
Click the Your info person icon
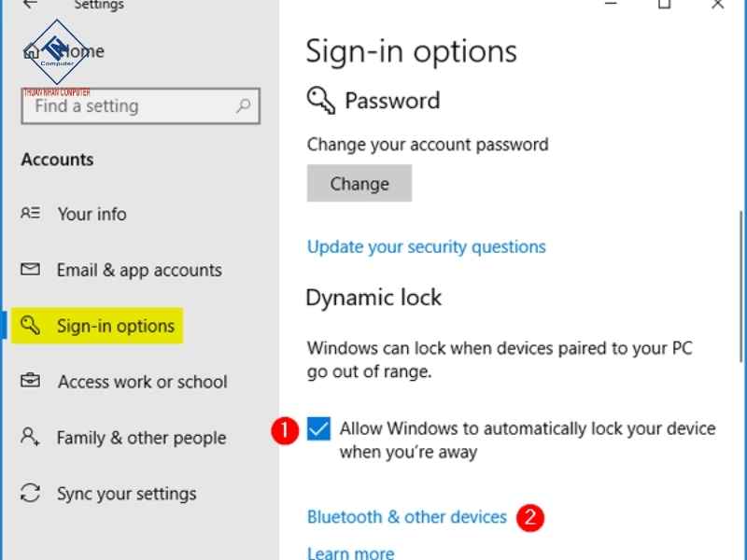coord(30,214)
